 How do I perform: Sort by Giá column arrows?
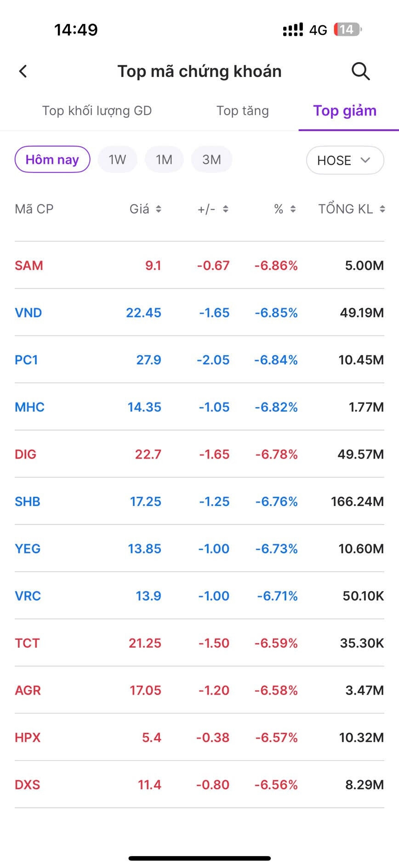pyautogui.click(x=158, y=209)
